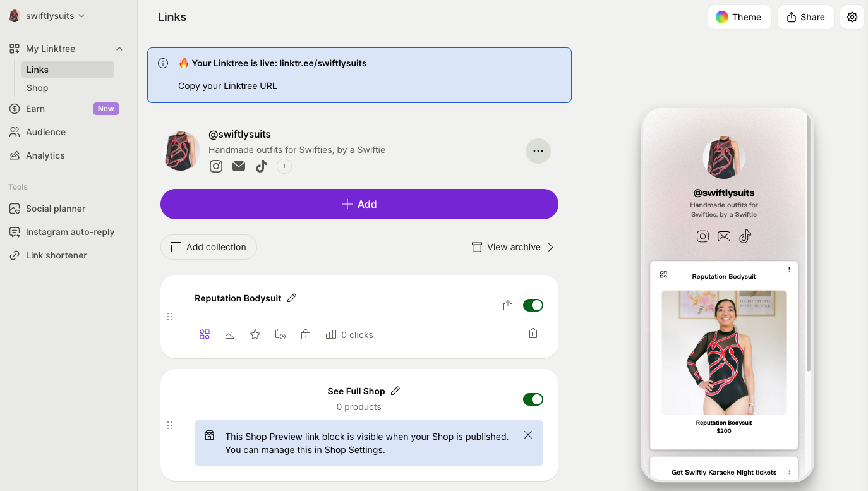This screenshot has width=868, height=491.
Task: Edit the Reputation Bodysuit title pencil icon
Action: click(292, 298)
